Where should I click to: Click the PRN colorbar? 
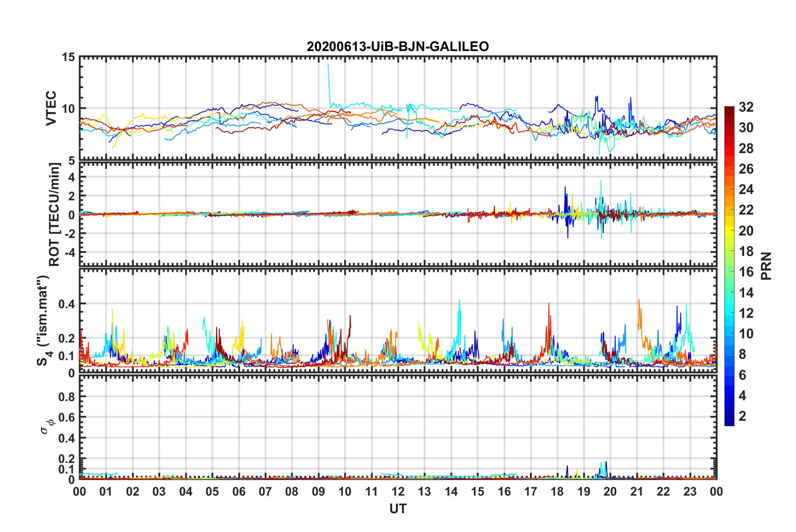click(x=729, y=266)
